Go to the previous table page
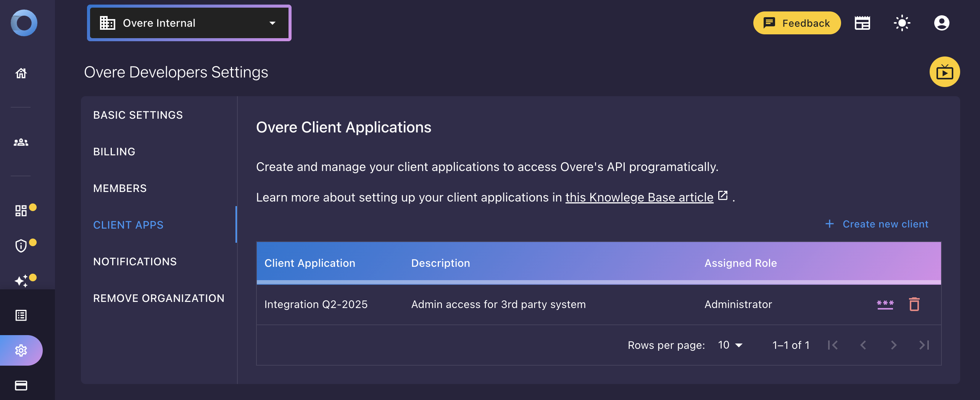 863,345
